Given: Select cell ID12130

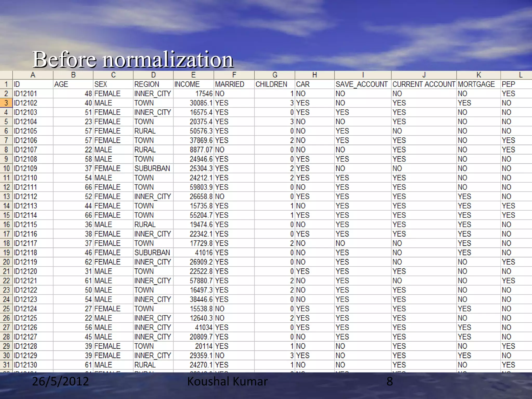Looking at the screenshot, I should (x=33, y=365).
